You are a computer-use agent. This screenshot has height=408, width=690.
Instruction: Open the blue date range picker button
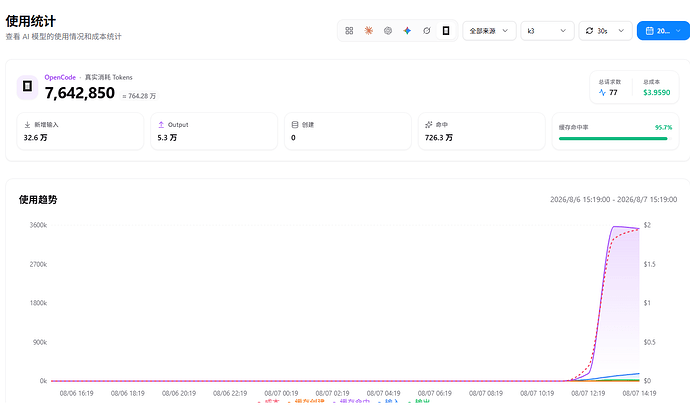pos(664,31)
